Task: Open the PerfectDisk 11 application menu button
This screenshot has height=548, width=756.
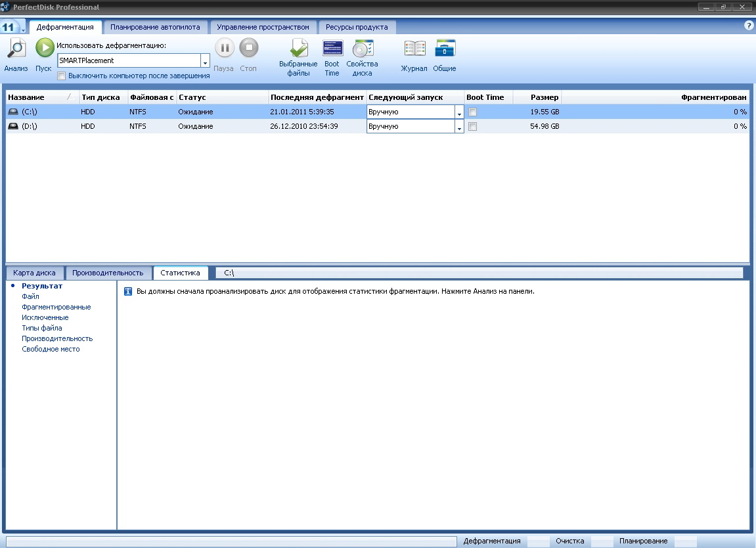Action: click(x=12, y=27)
